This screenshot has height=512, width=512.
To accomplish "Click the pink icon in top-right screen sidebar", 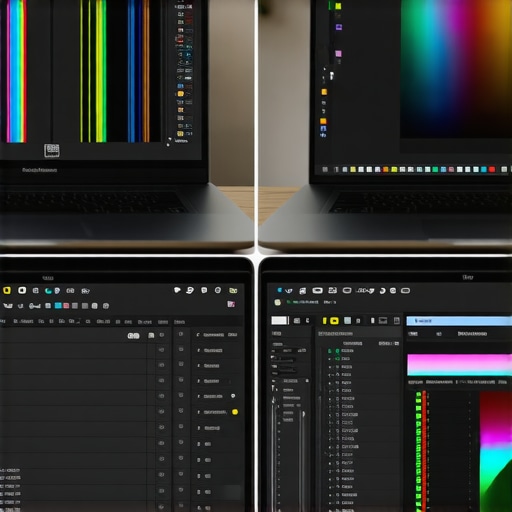I will [338, 54].
